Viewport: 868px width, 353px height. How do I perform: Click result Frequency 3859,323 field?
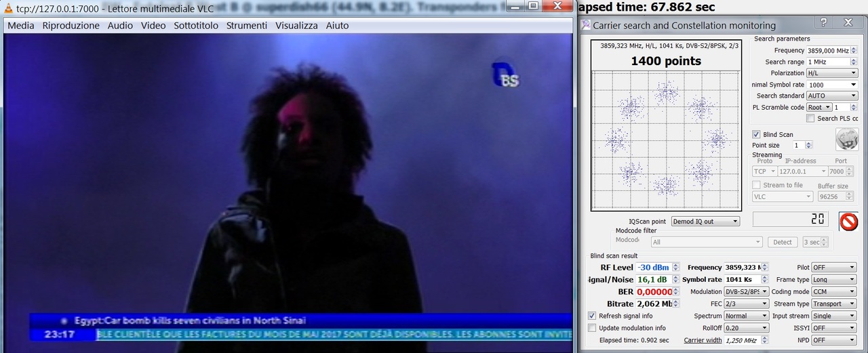(746, 267)
